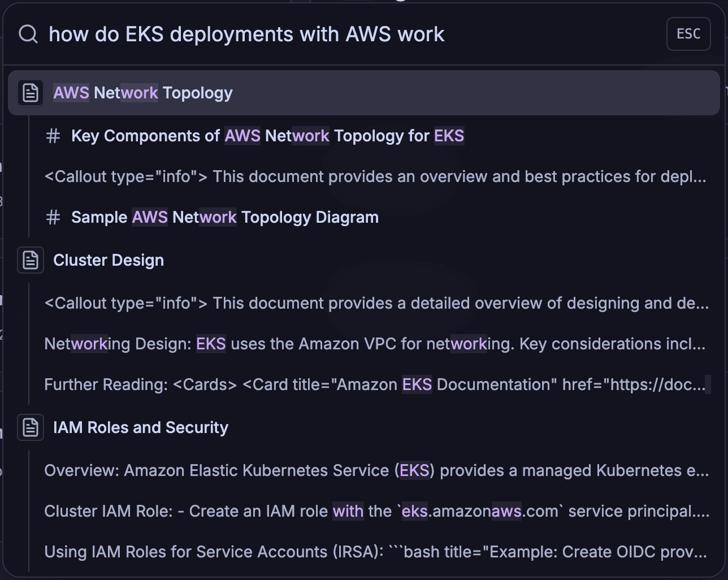Click hash icon for Key Components heading

(53, 136)
